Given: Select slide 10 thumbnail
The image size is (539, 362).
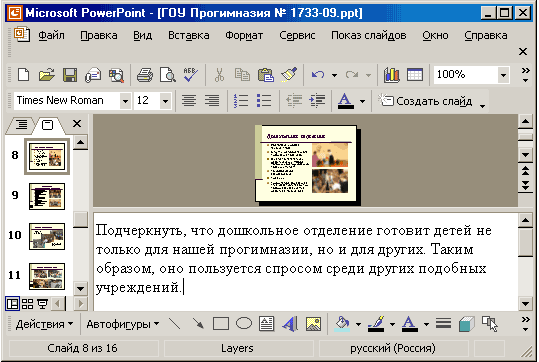Looking at the screenshot, I should pyautogui.click(x=47, y=236).
